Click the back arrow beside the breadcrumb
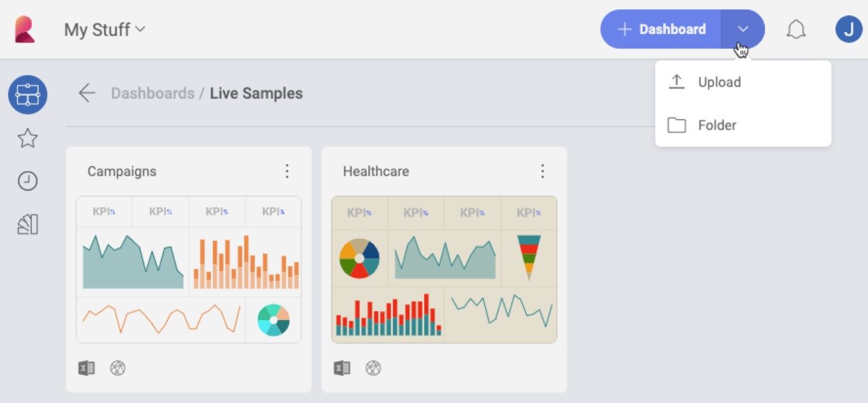 pyautogui.click(x=87, y=93)
